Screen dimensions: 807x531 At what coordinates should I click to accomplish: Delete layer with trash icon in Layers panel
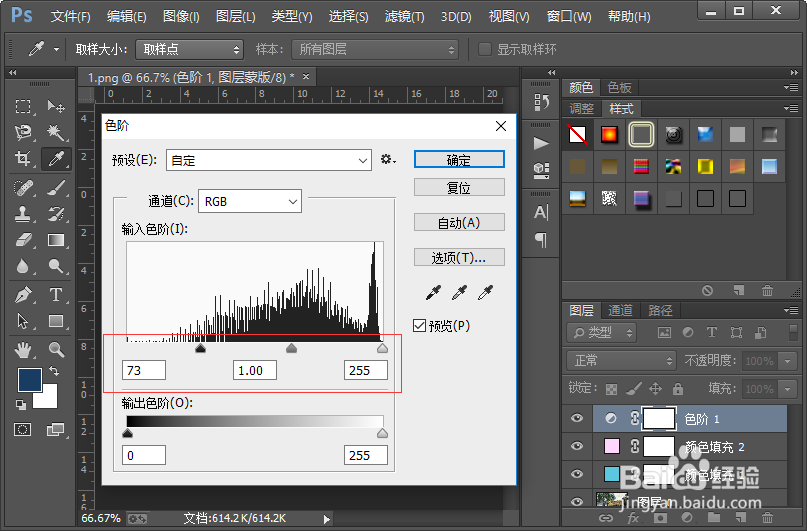pyautogui.click(x=767, y=517)
